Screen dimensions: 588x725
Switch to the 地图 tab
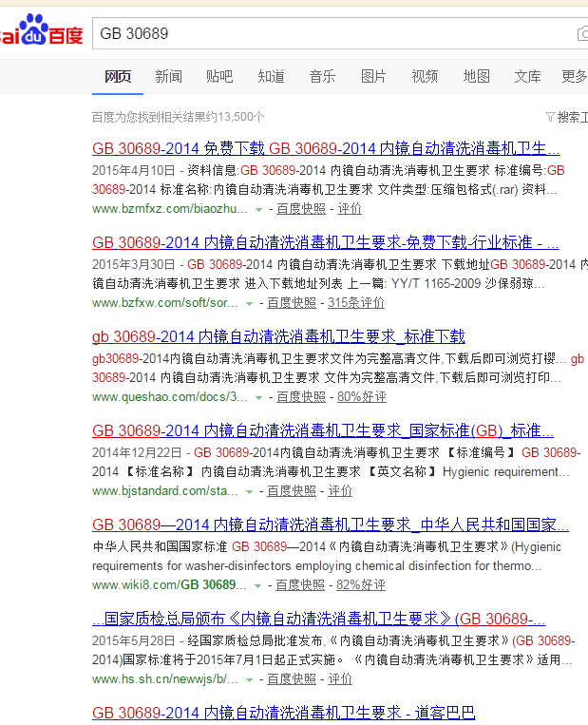476,77
